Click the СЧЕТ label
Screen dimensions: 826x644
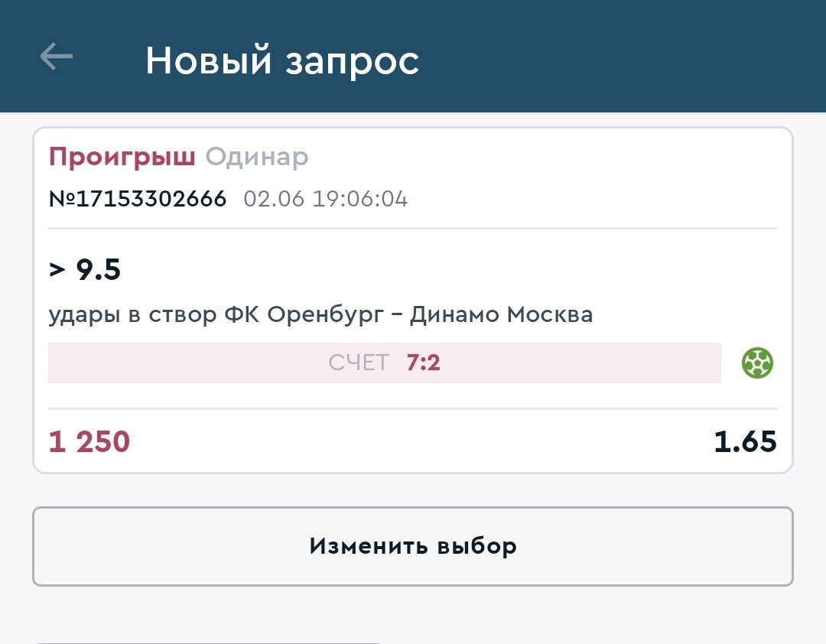[359, 363]
